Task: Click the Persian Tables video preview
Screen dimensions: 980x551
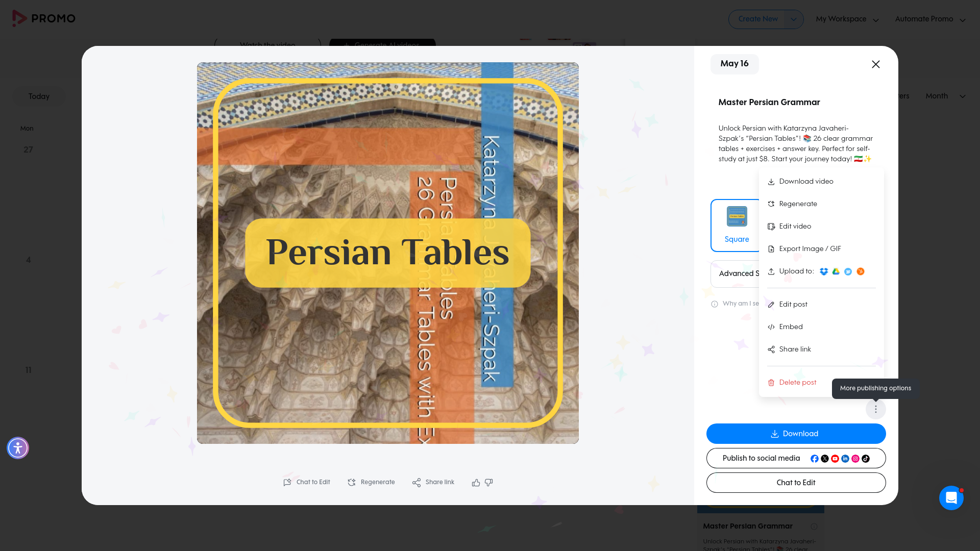Action: (388, 253)
